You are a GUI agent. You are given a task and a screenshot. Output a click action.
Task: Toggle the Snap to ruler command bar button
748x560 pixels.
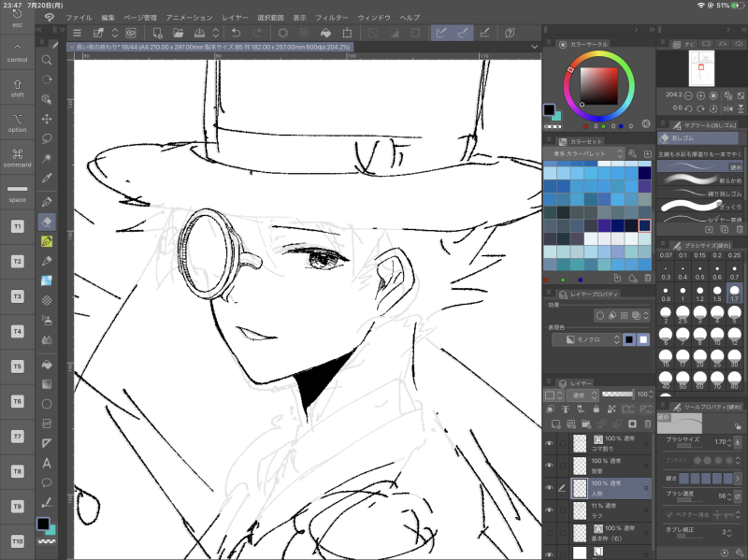441,33
